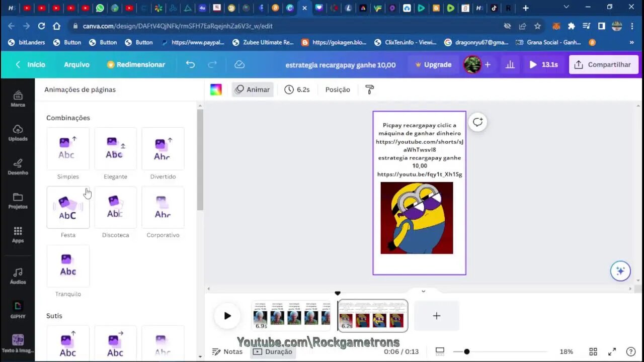Open the help question mark
This screenshot has height=362, width=644.
coord(630,351)
